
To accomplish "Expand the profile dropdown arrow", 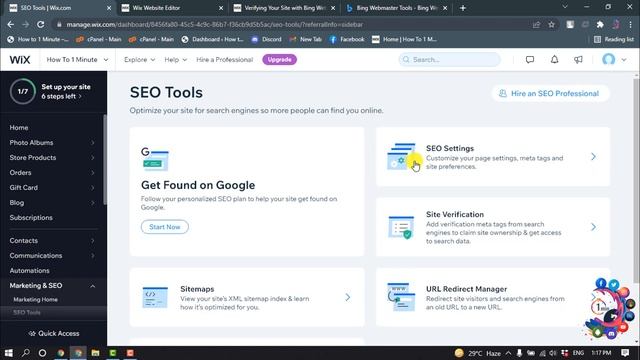I will [624, 60].
